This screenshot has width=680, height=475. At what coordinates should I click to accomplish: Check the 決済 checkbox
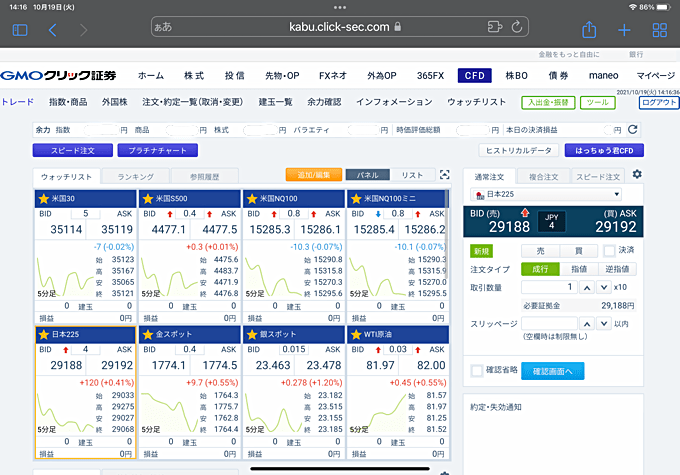click(609, 250)
